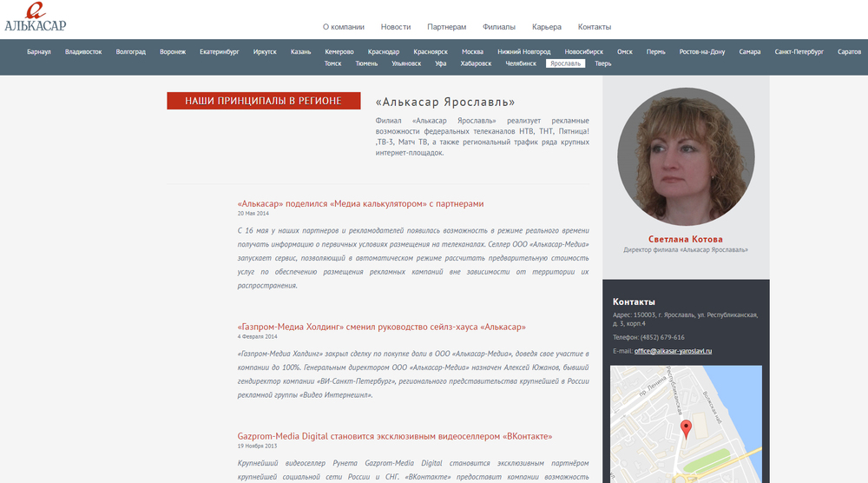
Task: Select the Ульяновск city link
Action: [x=406, y=63]
